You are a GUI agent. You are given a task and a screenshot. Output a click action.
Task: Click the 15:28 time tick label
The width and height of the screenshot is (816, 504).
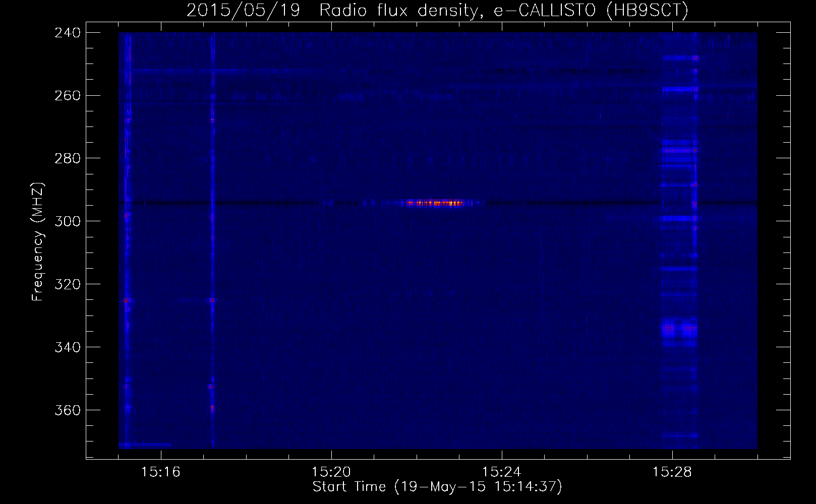(x=672, y=472)
